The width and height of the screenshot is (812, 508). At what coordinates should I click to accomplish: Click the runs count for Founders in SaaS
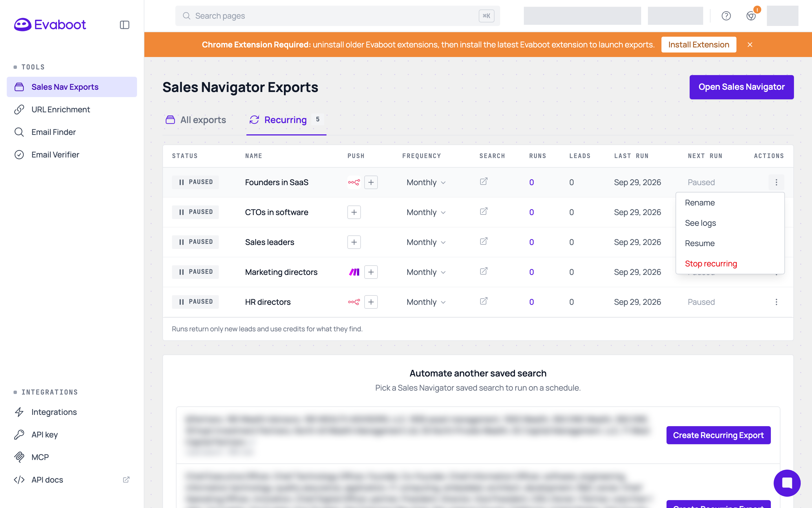click(531, 182)
